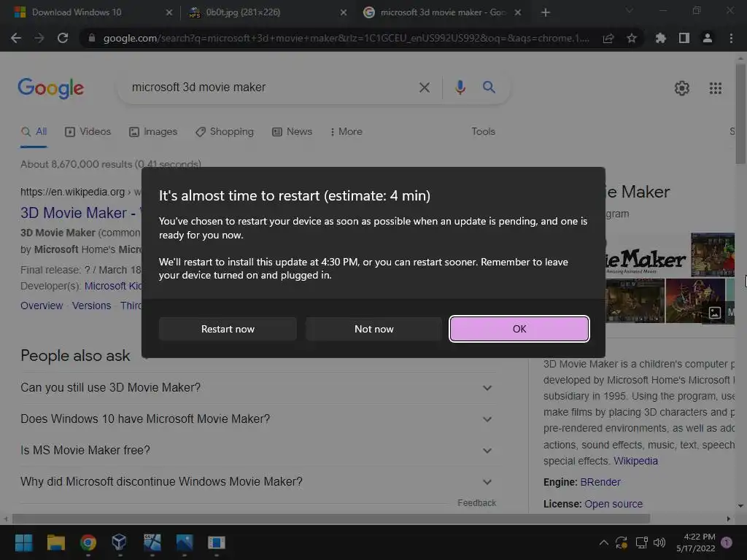Open the volume speaker tray icon
Screen dimensions: 747x560
659,542
